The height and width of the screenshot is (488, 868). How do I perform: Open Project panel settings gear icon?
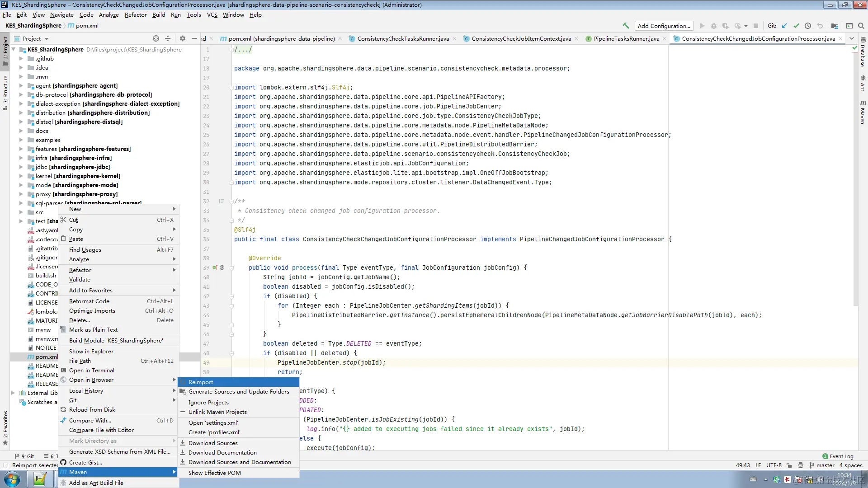[x=183, y=38]
